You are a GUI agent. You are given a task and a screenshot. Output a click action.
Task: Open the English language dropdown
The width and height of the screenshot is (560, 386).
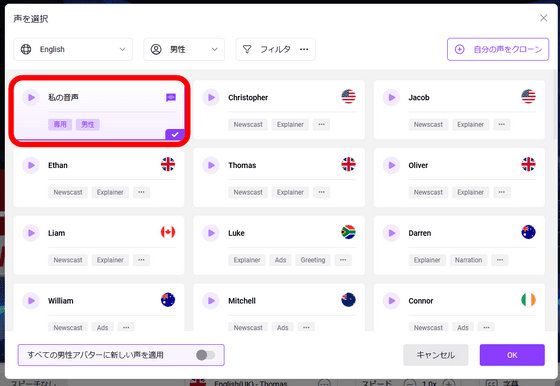tap(73, 49)
